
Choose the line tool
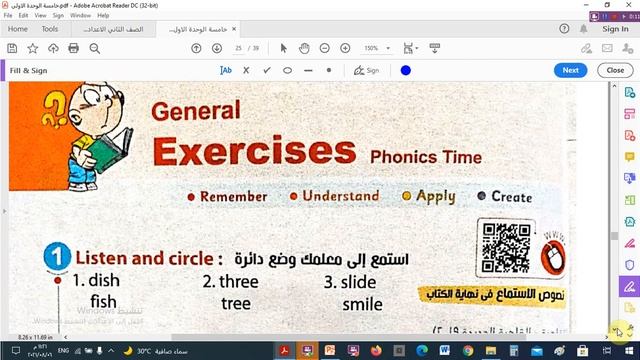pos(308,70)
